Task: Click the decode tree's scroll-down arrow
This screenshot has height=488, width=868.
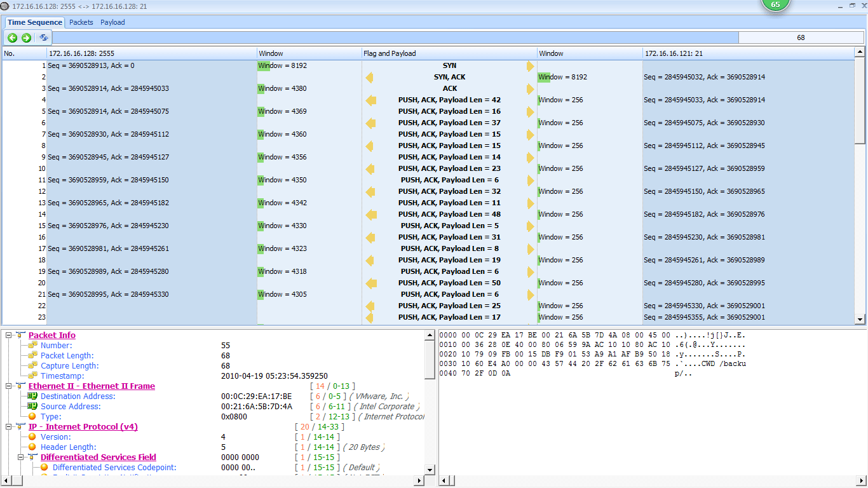Action: [x=430, y=470]
